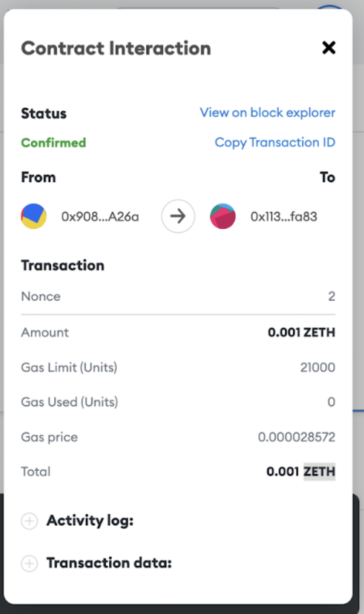Expand the Transaction data plus icon
Screen dimensions: 364x614
pos(29,563)
